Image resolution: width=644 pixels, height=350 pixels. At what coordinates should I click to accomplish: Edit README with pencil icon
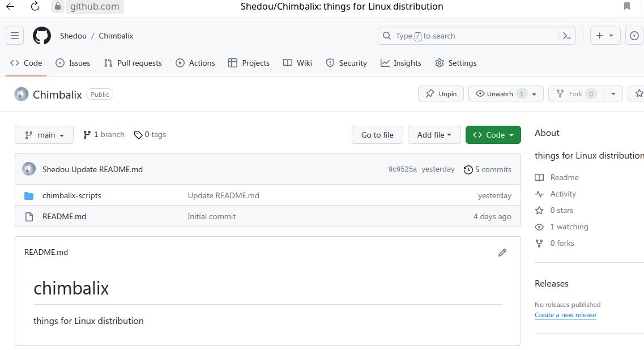click(502, 253)
